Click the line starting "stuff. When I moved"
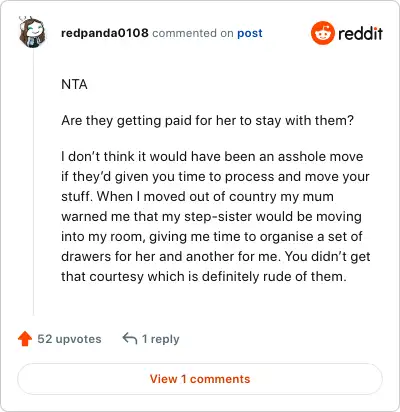 pos(197,196)
